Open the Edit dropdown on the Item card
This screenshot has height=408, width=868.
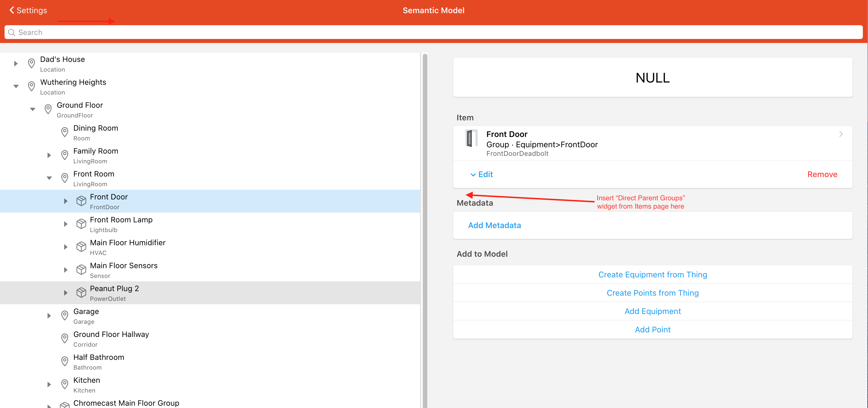coord(481,174)
